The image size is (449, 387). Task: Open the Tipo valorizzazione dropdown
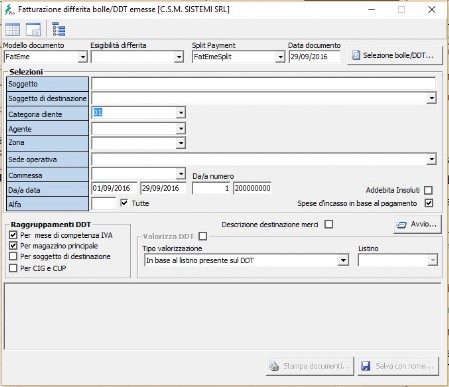343,260
